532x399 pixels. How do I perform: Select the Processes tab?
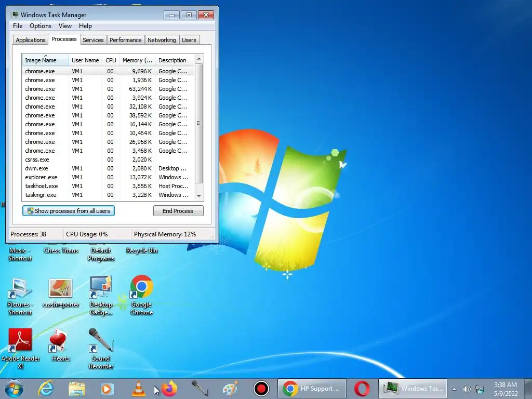(x=64, y=39)
